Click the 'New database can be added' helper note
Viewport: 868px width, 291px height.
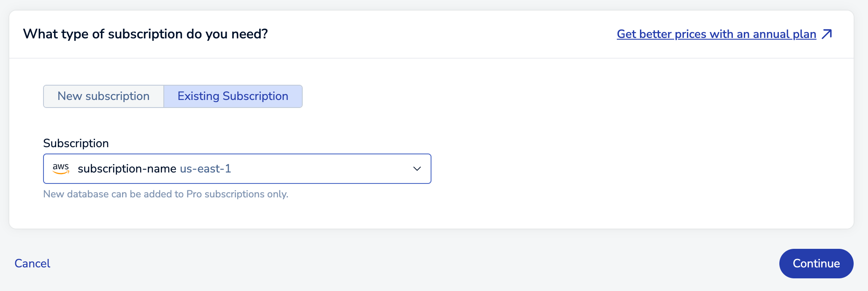tap(165, 194)
